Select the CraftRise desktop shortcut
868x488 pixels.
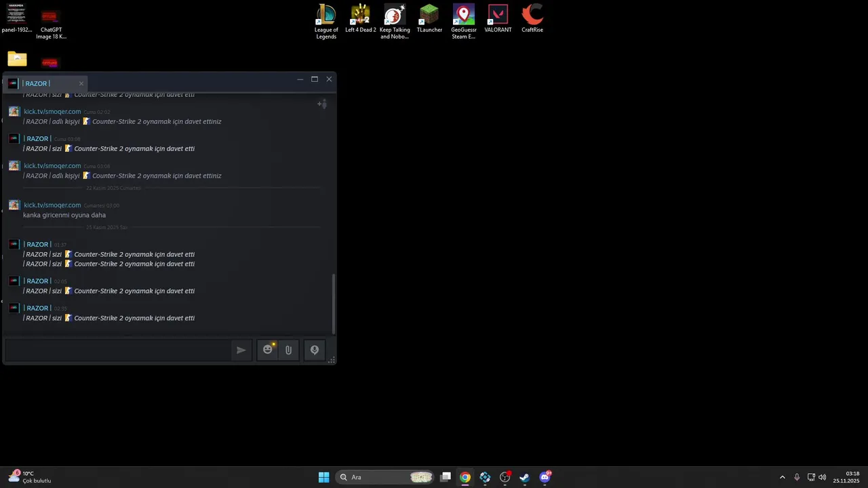532,19
